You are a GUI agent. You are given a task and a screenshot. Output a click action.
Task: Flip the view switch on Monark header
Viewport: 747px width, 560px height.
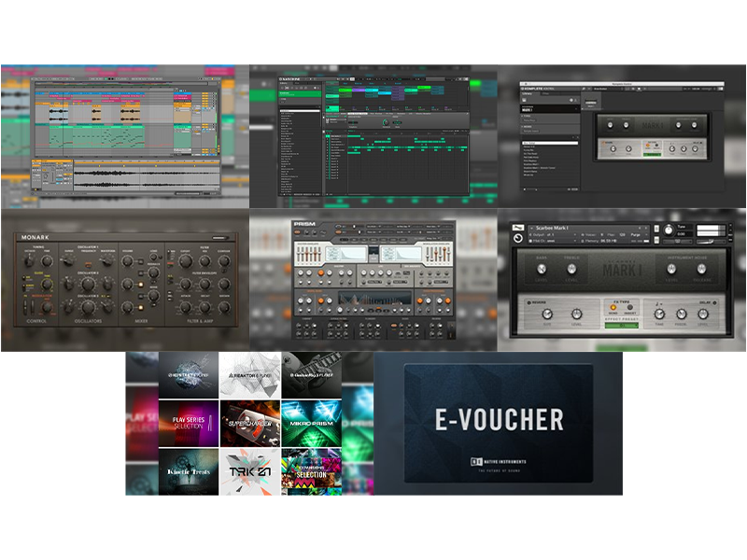tap(220, 238)
